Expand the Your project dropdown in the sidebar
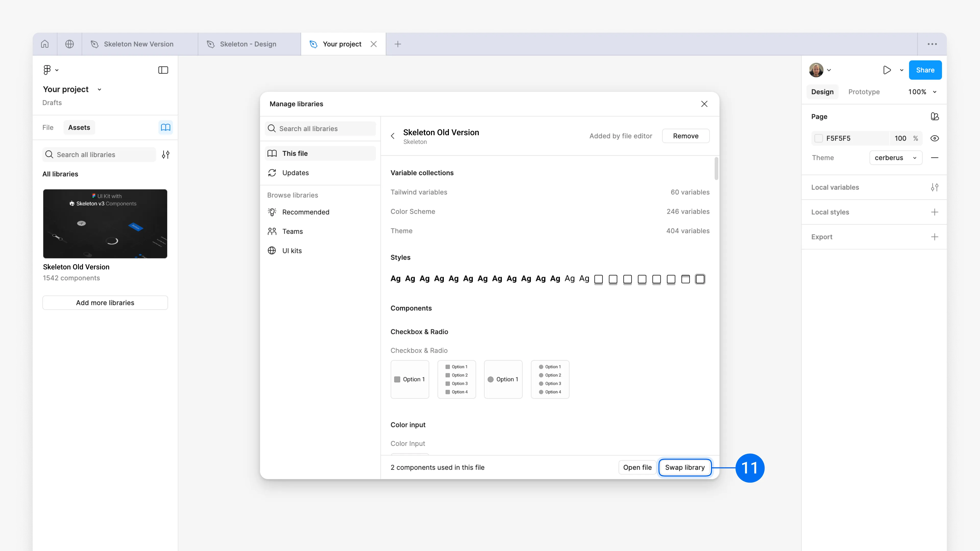 click(x=99, y=89)
